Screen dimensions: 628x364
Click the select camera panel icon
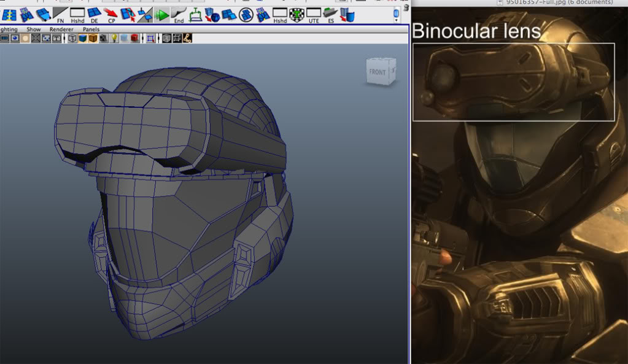point(4,39)
